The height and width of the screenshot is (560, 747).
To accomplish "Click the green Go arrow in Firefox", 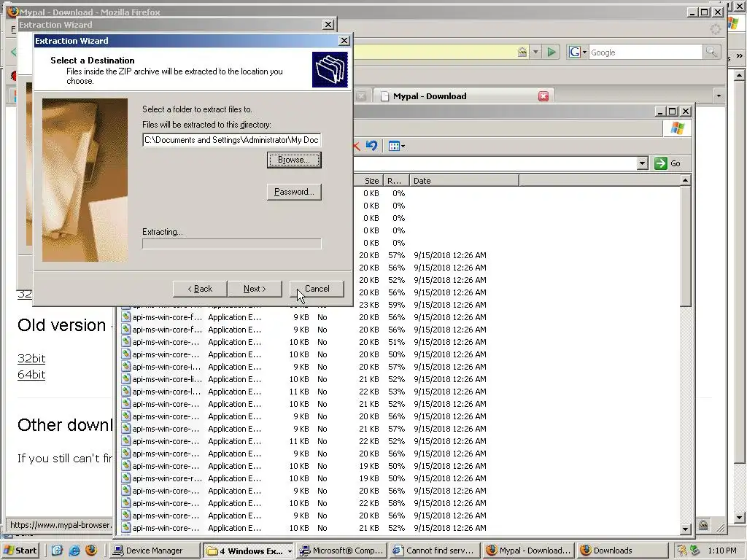I will [551, 52].
